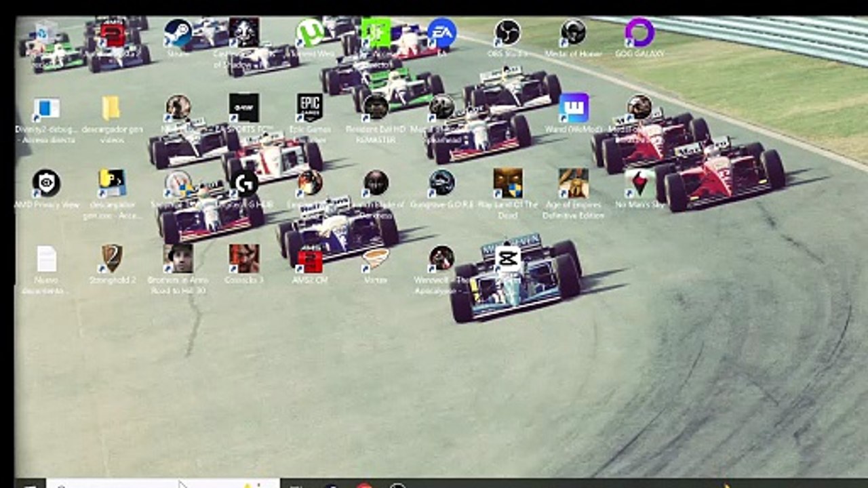Open the No Man's Sky shortcut
The height and width of the screenshot is (488, 868).
(x=639, y=183)
